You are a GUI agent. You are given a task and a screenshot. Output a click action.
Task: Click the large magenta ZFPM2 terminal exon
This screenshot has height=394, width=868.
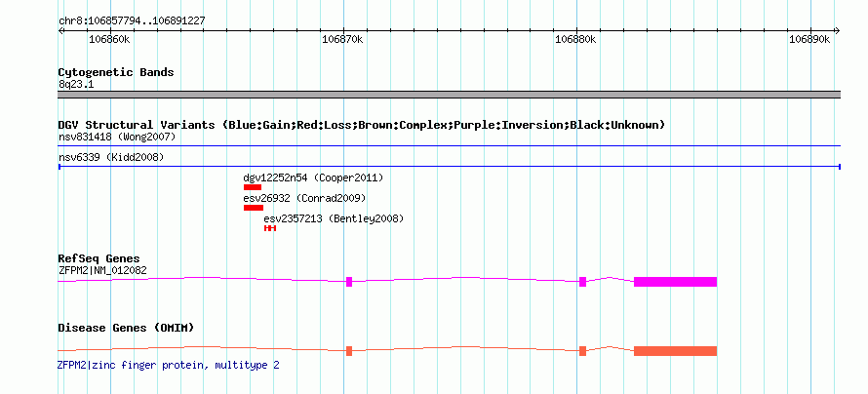point(675,282)
